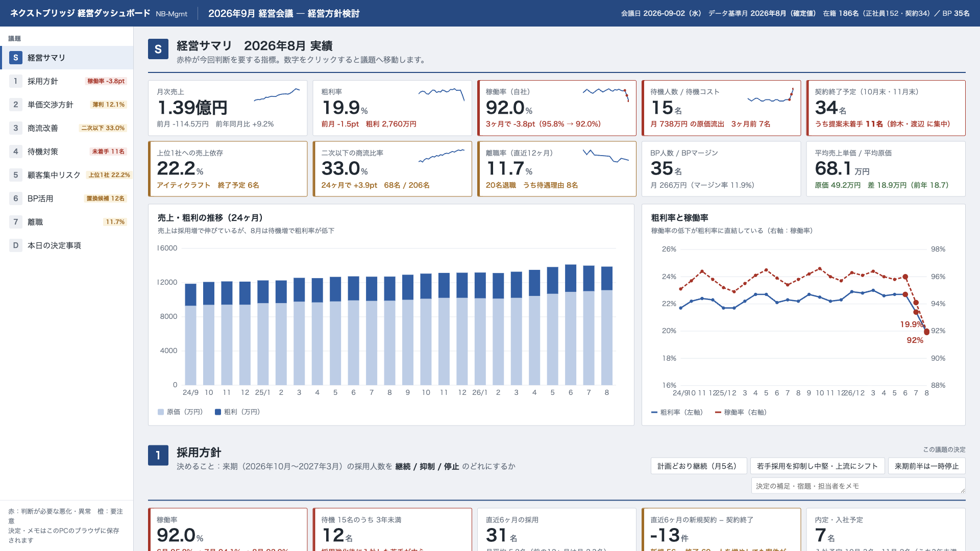This screenshot has width=980, height=551.
Task: Click the S badge icon in sidebar
Action: pos(16,58)
